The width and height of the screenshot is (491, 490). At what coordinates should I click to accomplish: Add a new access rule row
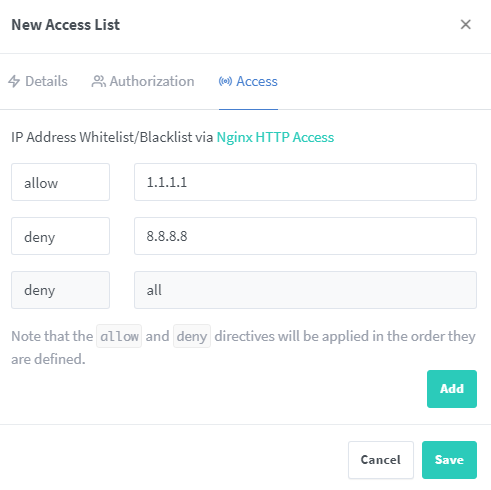click(452, 389)
